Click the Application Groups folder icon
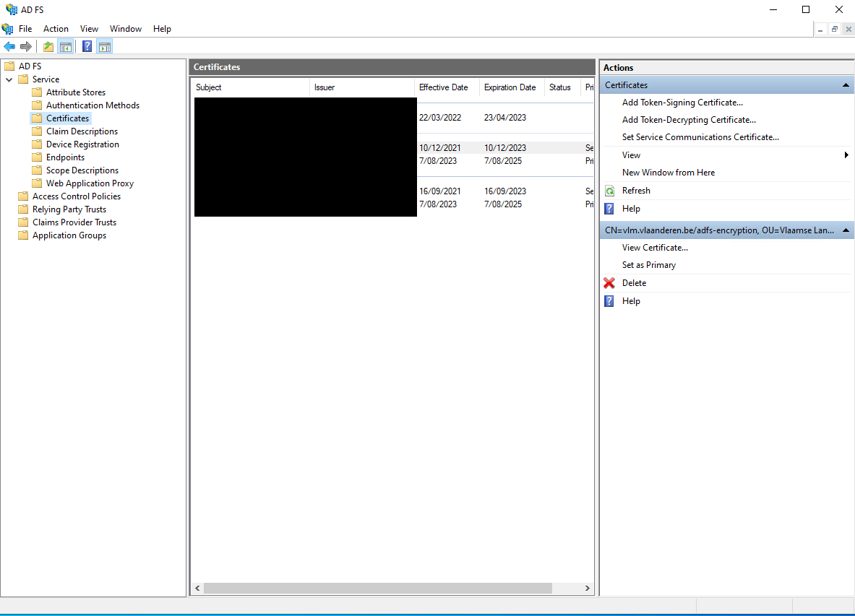 (x=23, y=235)
